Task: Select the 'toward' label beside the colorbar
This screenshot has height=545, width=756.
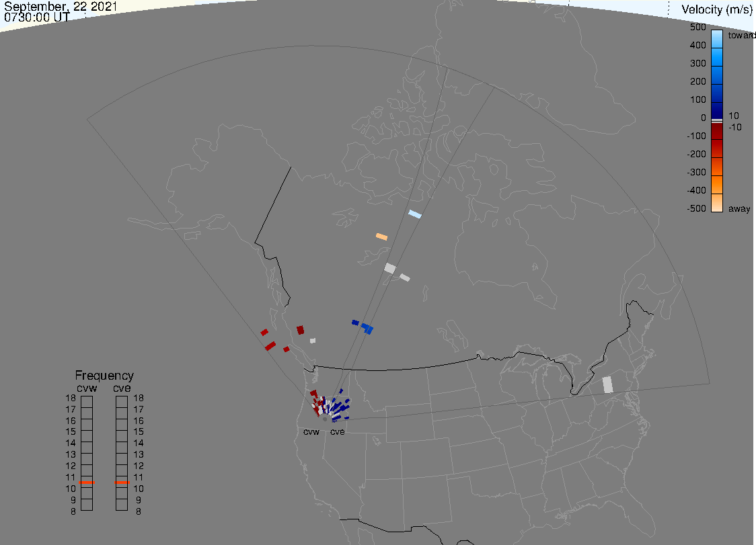Action: click(x=742, y=36)
